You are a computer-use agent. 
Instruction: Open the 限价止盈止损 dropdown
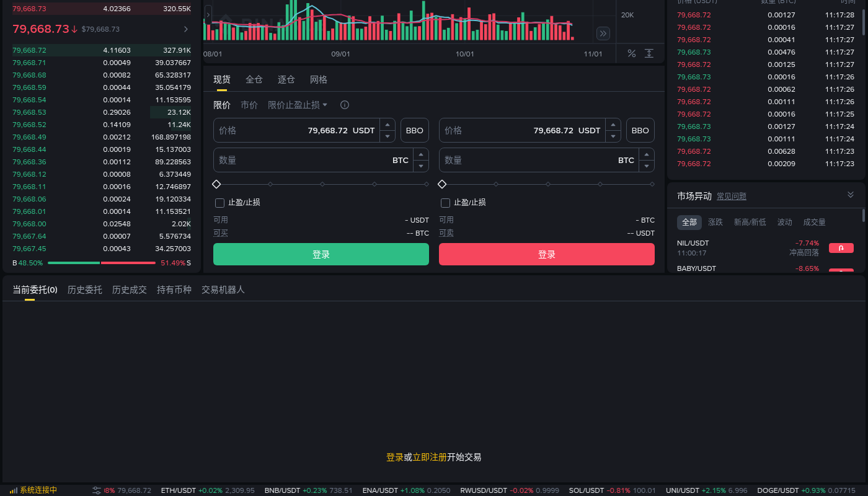coord(298,105)
